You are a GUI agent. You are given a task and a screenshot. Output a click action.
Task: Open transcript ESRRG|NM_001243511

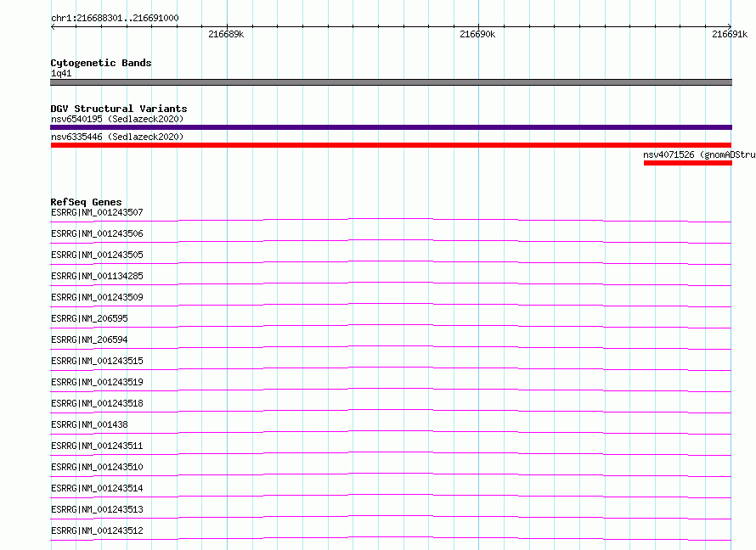(x=97, y=446)
